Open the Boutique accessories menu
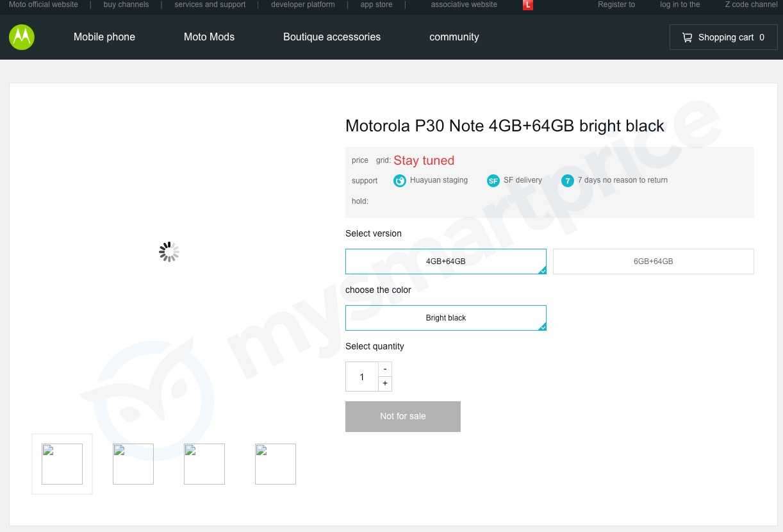Image resolution: width=783 pixels, height=532 pixels. (332, 37)
